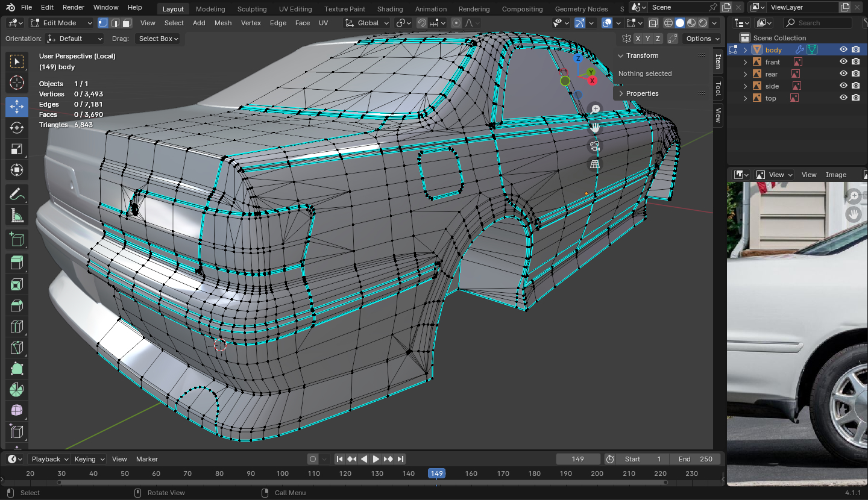This screenshot has width=868, height=500.
Task: Click the End frame 250 field
Action: [695, 459]
